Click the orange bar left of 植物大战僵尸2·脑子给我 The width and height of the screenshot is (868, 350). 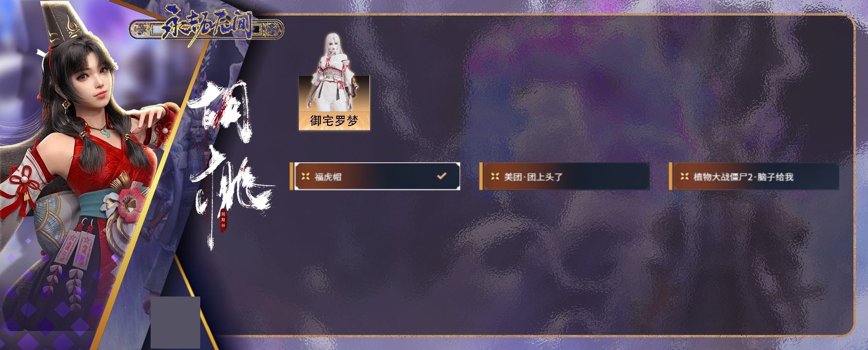671,176
